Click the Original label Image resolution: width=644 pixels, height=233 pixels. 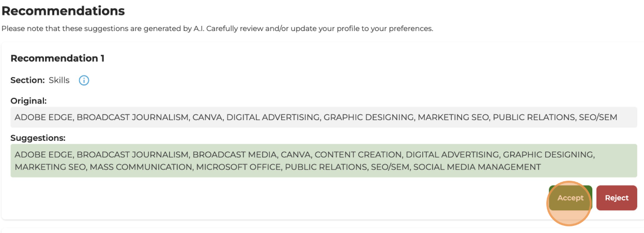click(x=28, y=100)
